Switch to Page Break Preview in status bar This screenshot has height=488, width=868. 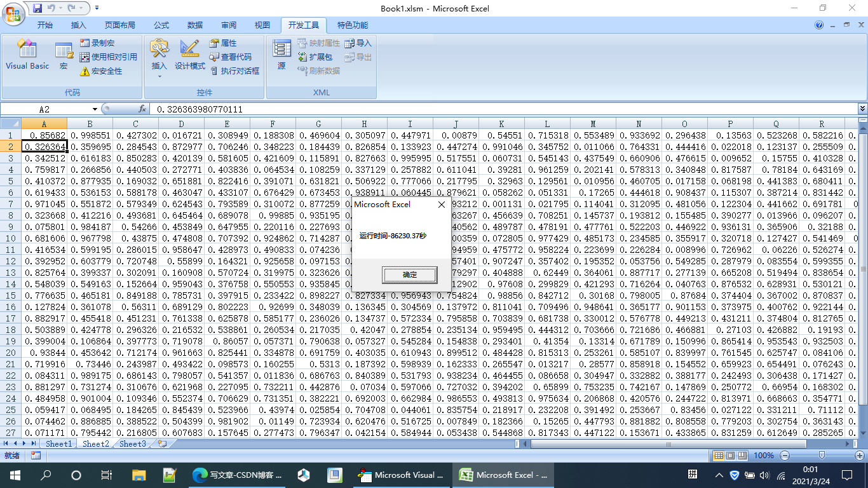742,456
